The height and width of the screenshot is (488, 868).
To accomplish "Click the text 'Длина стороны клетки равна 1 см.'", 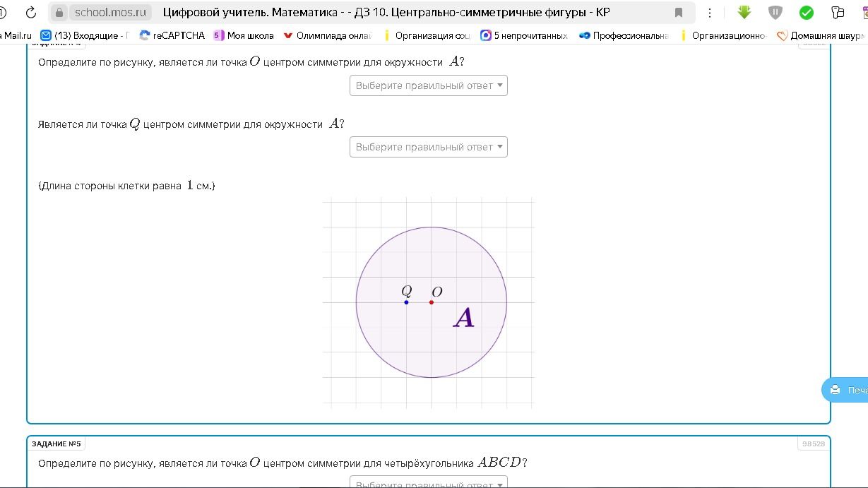I will pyautogui.click(x=126, y=186).
